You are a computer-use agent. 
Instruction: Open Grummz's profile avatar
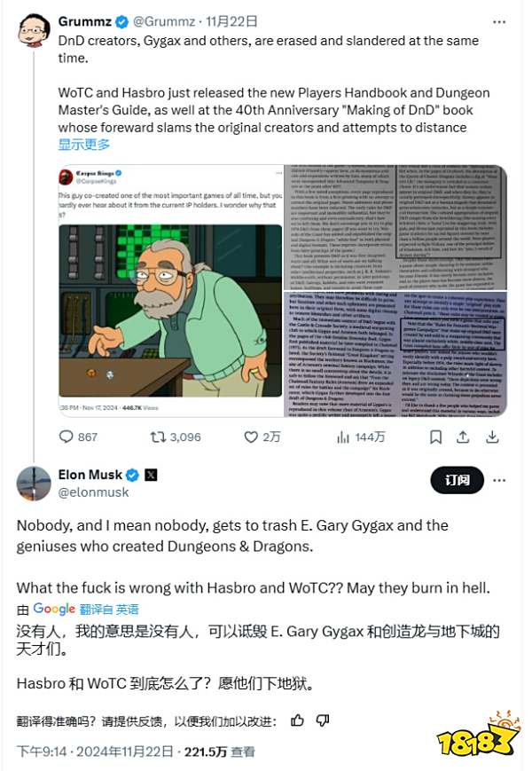click(x=34, y=30)
